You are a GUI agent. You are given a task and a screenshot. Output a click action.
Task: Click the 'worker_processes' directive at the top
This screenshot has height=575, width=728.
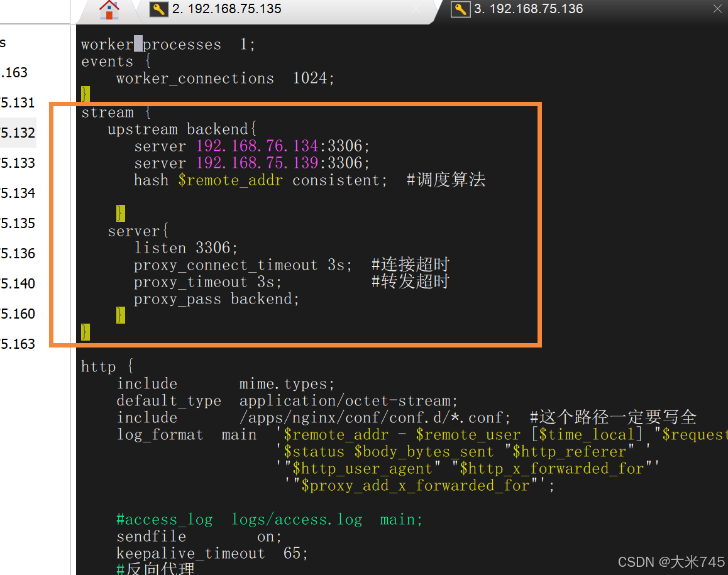pyautogui.click(x=152, y=45)
